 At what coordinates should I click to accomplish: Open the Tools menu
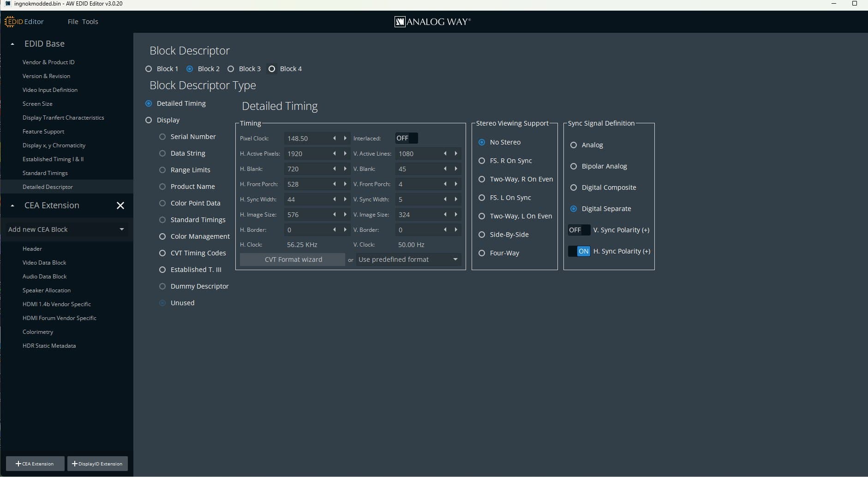coord(90,22)
